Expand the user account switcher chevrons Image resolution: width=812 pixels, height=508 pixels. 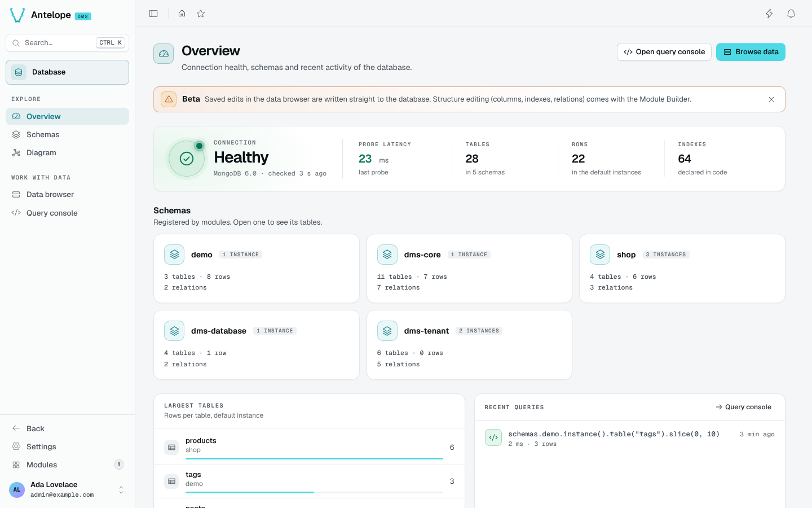coord(121,490)
